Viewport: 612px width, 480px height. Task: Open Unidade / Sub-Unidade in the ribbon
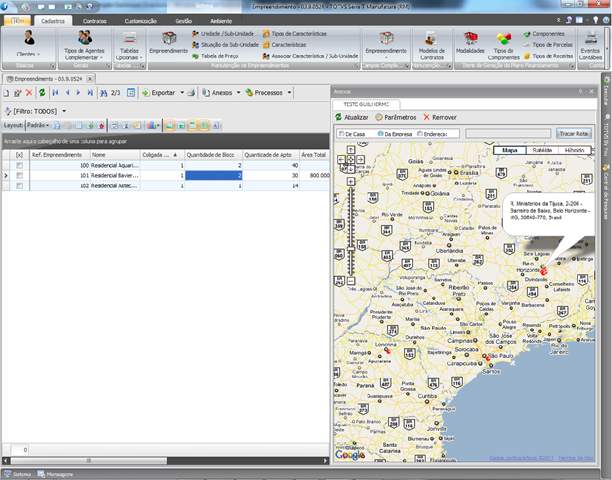click(x=222, y=34)
